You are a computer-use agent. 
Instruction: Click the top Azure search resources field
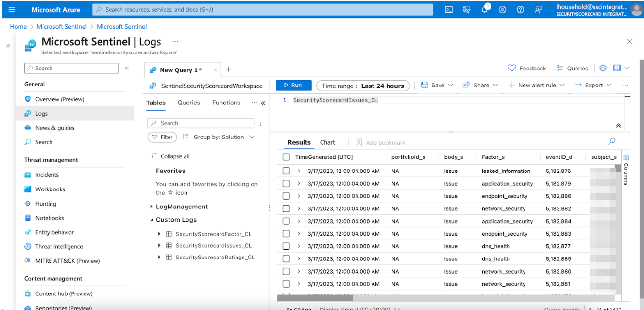click(x=262, y=10)
